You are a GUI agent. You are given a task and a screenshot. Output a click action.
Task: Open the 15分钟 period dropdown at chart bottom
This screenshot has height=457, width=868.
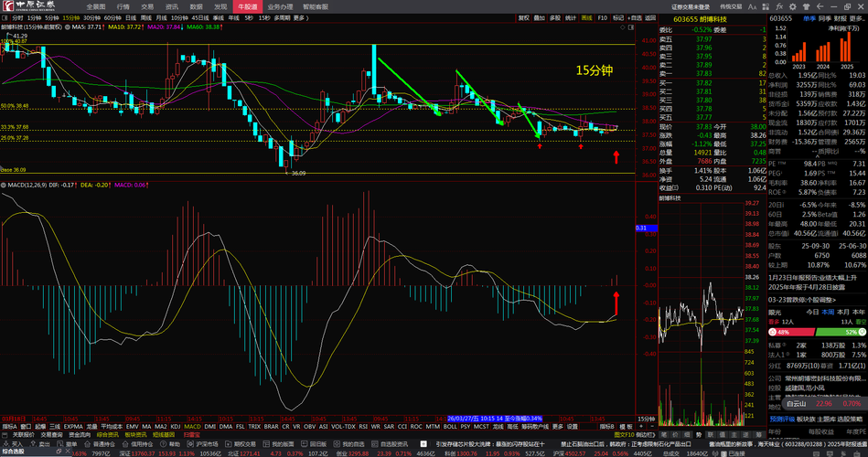pos(646,419)
